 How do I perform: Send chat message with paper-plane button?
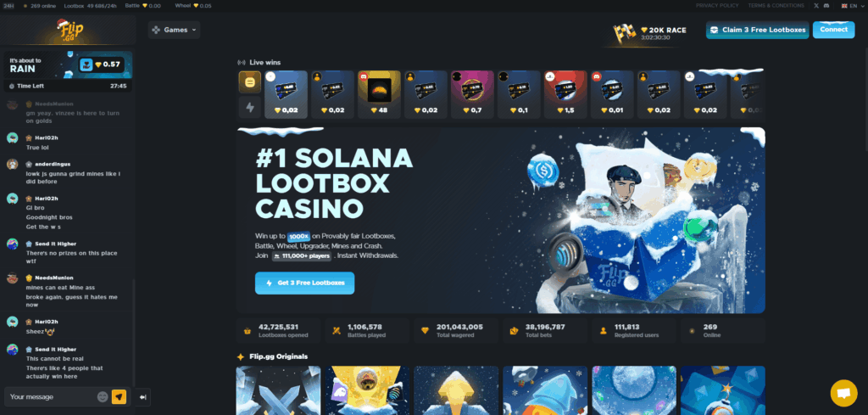(119, 396)
